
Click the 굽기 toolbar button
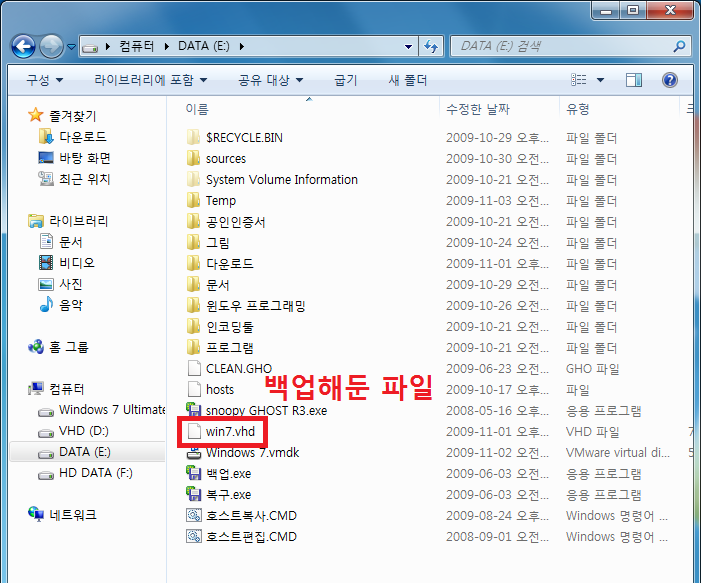point(346,80)
